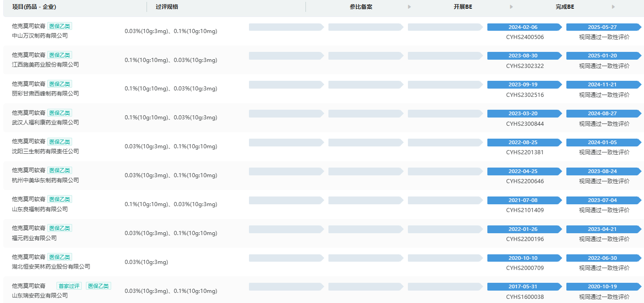Select the 2017-05-31 date badge

pos(524,286)
